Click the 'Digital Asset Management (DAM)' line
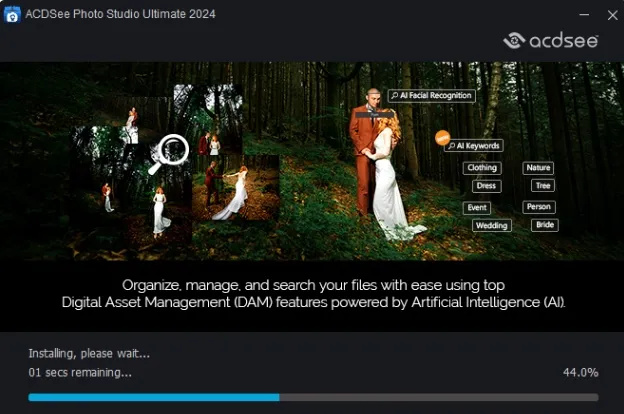Viewport: 624px width, 414px height. coord(313,302)
